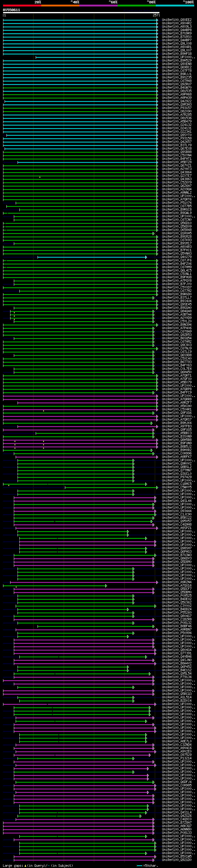
Task: Select subject label UniRef100_A5BBI3
Action: [177, 433]
